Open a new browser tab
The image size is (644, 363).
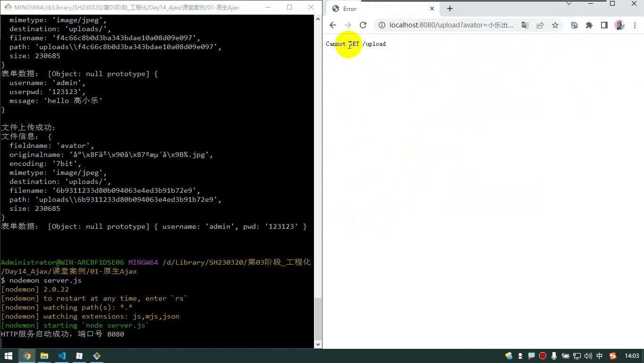pyautogui.click(x=450, y=9)
